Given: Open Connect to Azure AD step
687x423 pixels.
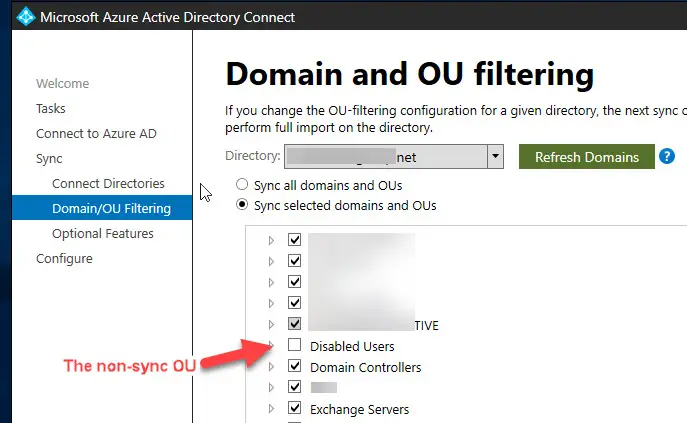Looking at the screenshot, I should point(96,133).
